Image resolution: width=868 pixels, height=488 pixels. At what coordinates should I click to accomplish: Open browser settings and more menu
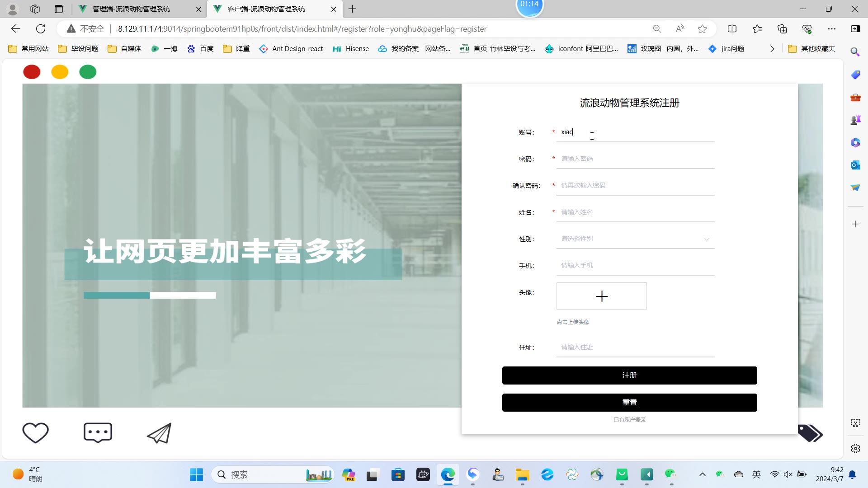(831, 29)
